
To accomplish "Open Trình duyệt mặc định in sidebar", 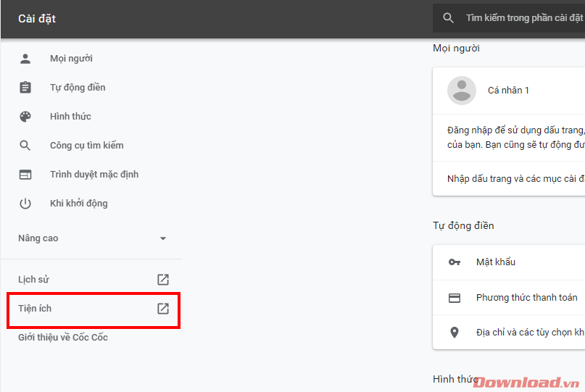I will 94,175.
